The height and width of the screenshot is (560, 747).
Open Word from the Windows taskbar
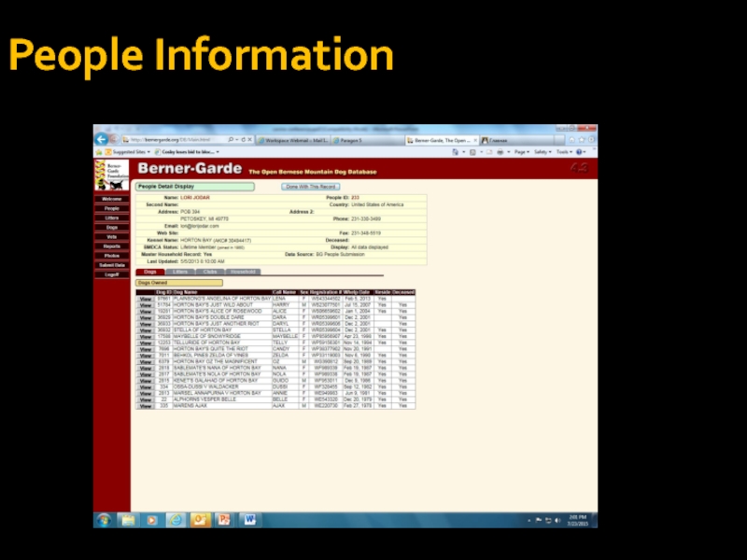pos(250,520)
